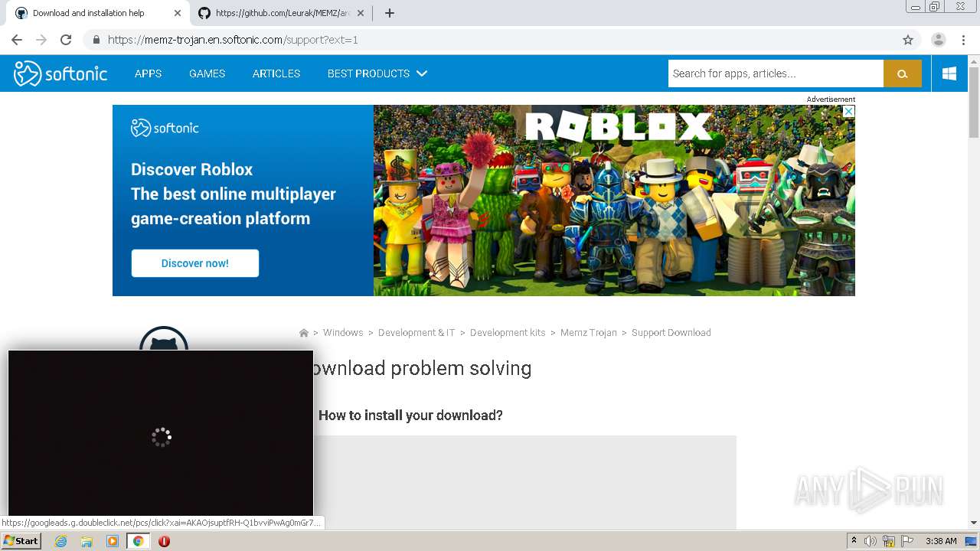Open the APPS menu

tap(148, 73)
